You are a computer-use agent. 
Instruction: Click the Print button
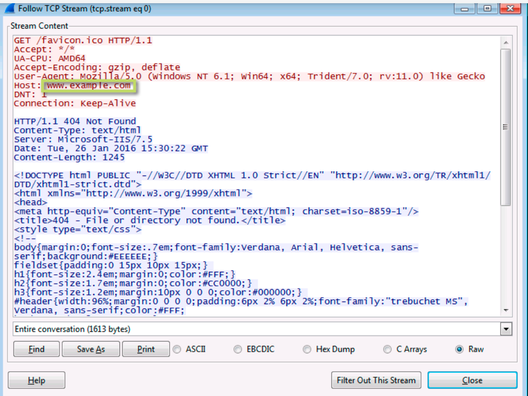pyautogui.click(x=146, y=349)
